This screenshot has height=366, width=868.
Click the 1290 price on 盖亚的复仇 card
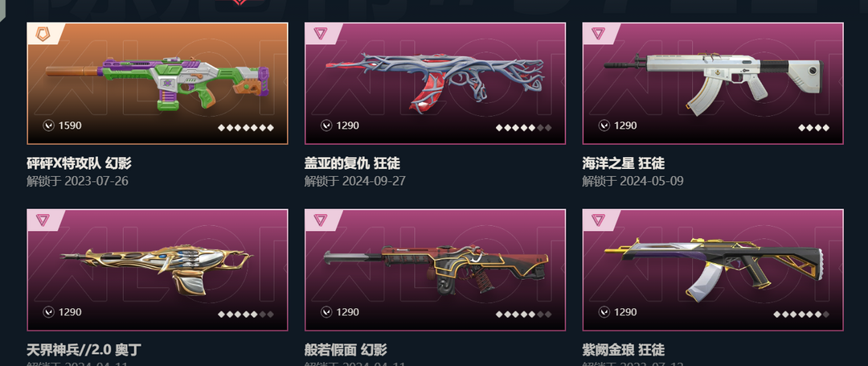tap(348, 125)
